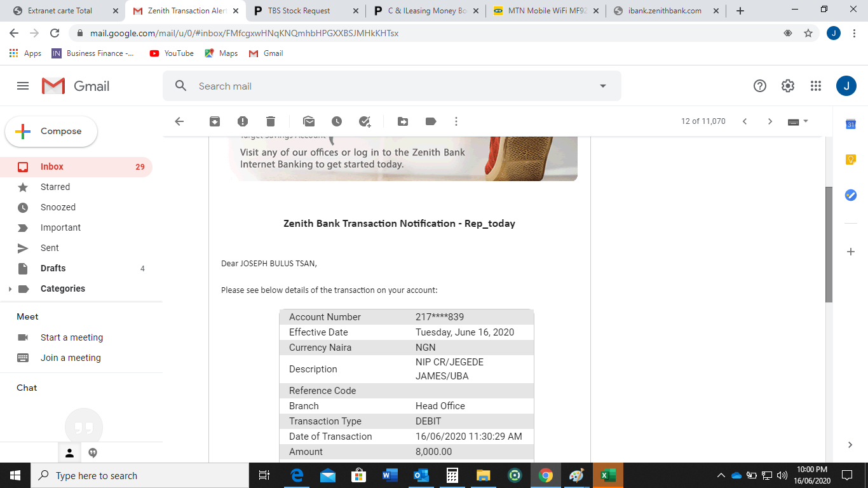Expand the Categories label
The height and width of the screenshot is (488, 868).
click(x=10, y=289)
